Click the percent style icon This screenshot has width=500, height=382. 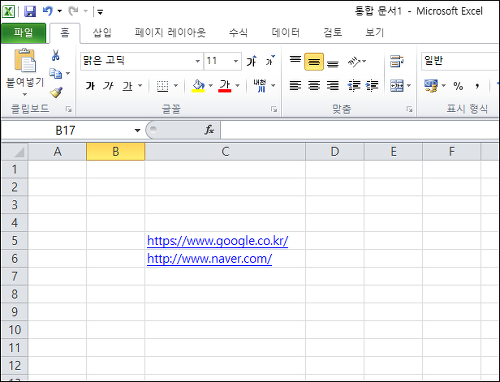click(458, 86)
